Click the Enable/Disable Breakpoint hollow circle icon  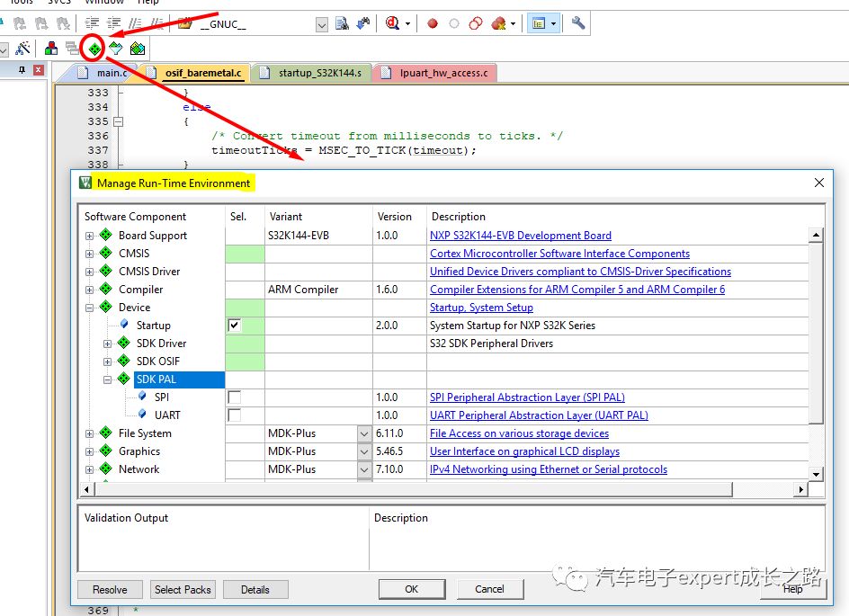click(x=454, y=23)
